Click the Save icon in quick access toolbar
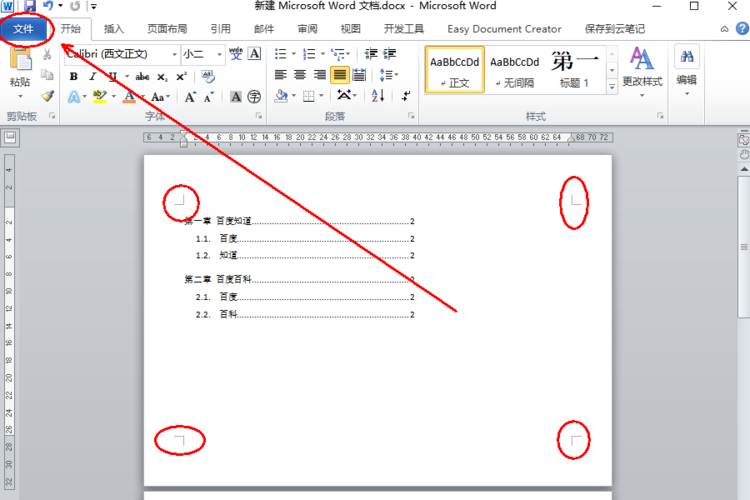 (30, 6)
